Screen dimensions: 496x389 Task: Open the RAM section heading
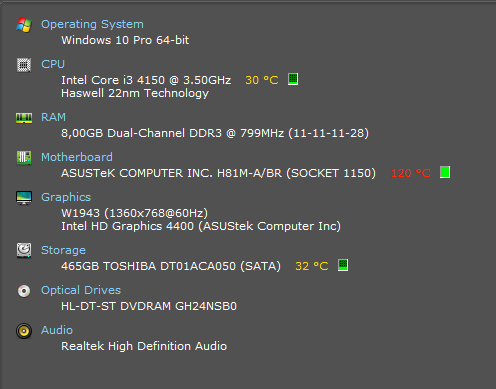53,117
